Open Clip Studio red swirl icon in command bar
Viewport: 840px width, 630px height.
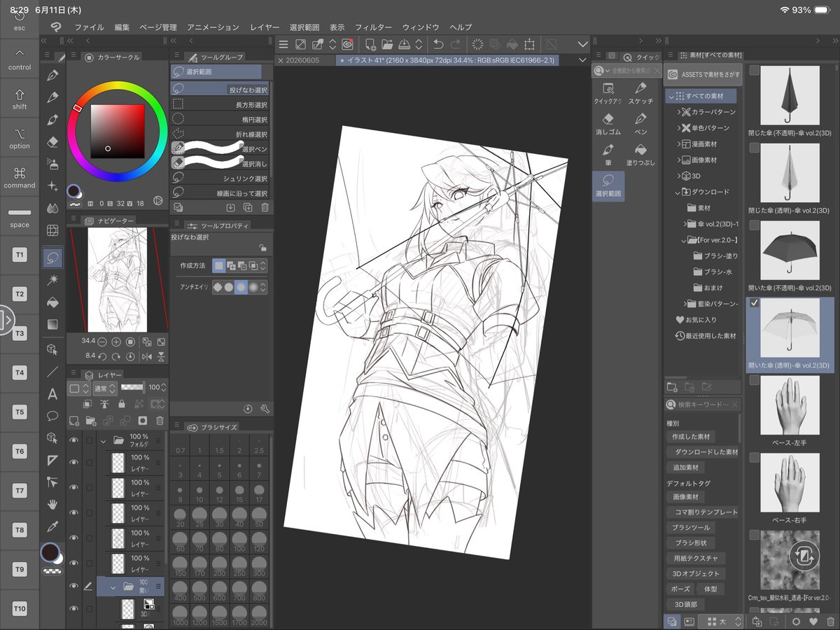pyautogui.click(x=348, y=44)
